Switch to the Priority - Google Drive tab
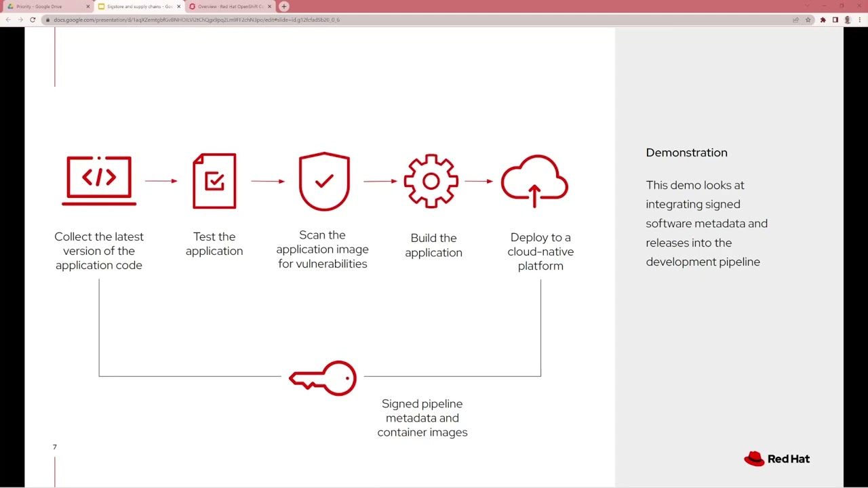The image size is (868, 488). tap(47, 7)
